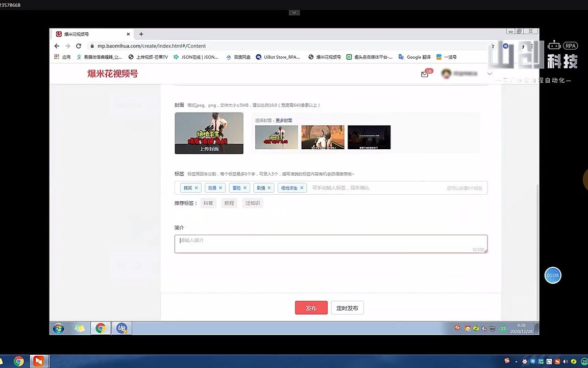The image size is (588, 368).
Task: Select the second cover thumbnail option
Action: (323, 137)
